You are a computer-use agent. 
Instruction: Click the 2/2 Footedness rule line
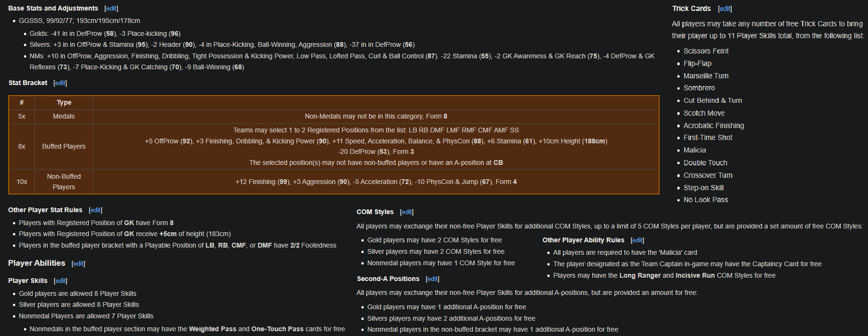point(177,245)
